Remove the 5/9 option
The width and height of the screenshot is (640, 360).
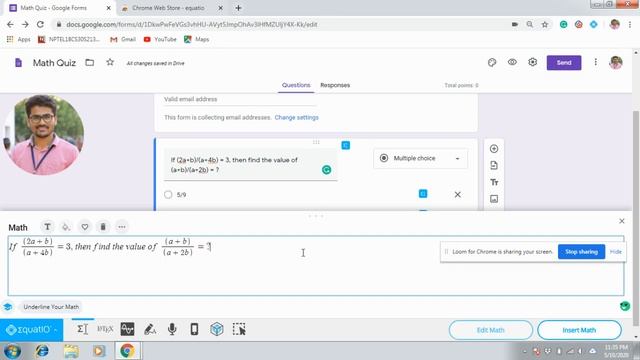(x=458, y=195)
